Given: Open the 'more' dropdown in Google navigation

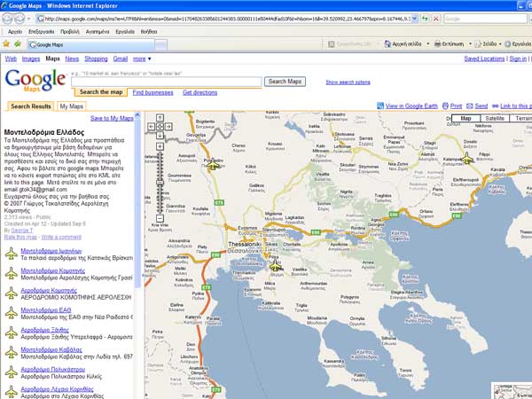Looking at the screenshot, I should 143,59.
